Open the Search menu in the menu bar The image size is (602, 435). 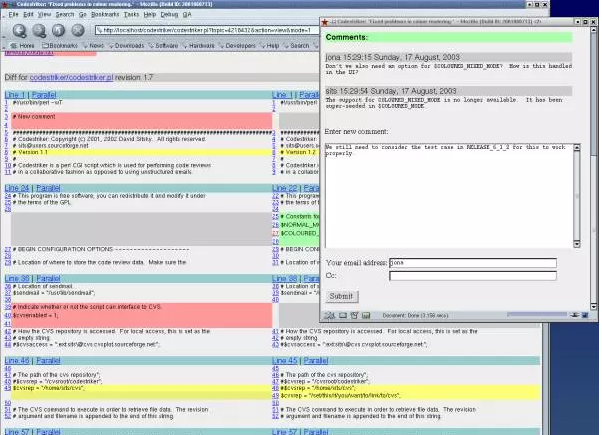pos(64,14)
